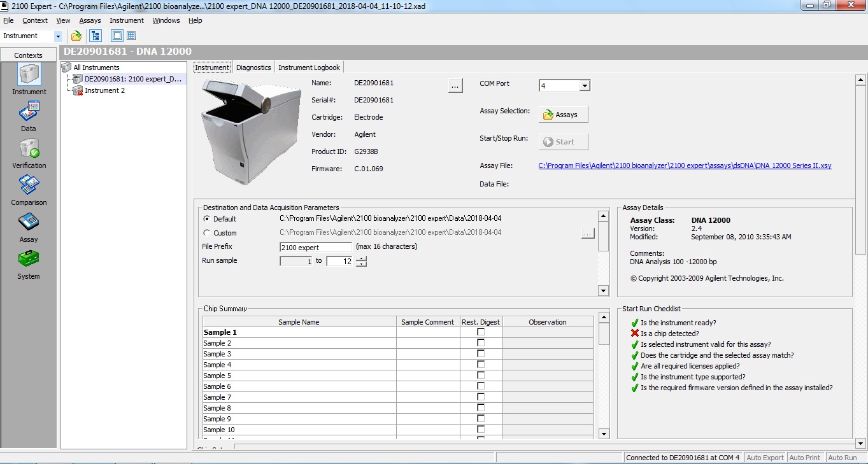Click the grid view toolbar icon
868x464 pixels.
[131, 36]
